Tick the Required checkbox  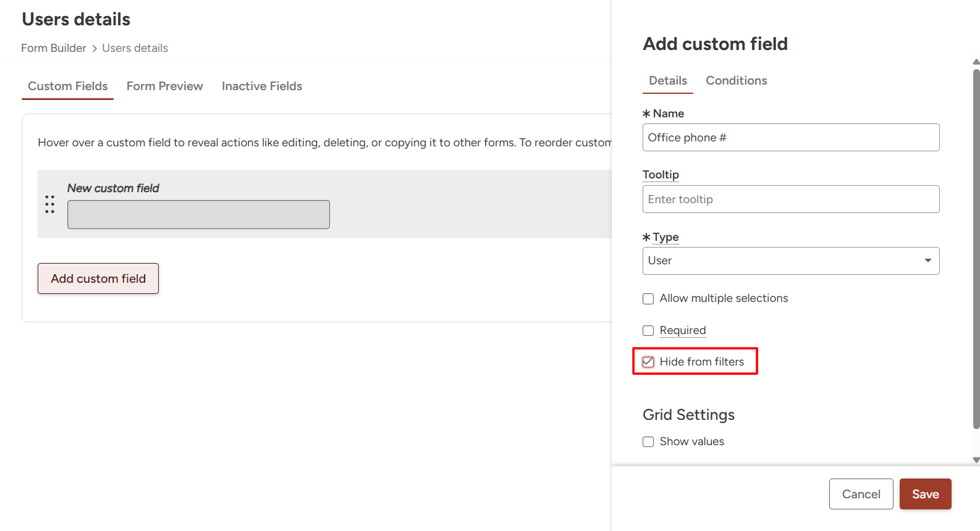(x=648, y=331)
